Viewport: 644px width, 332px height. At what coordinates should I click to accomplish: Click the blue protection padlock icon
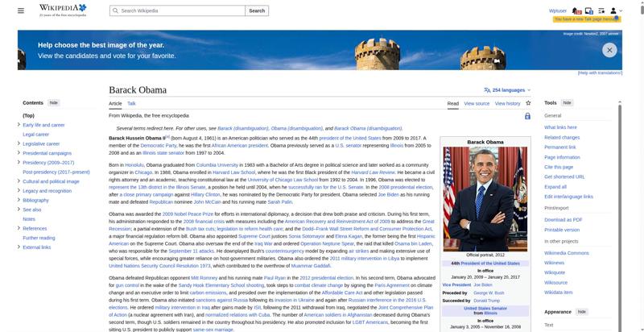coord(527,116)
